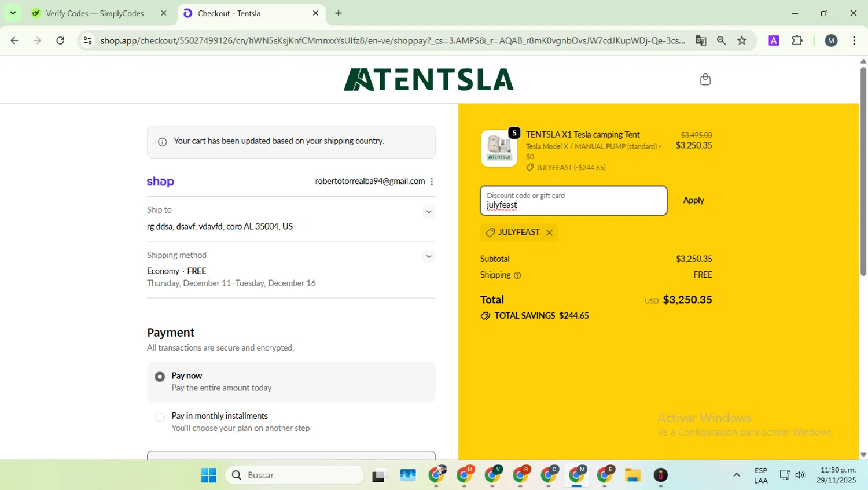Open the Chrome profile M avatar
The width and height of the screenshot is (868, 490).
tap(831, 40)
